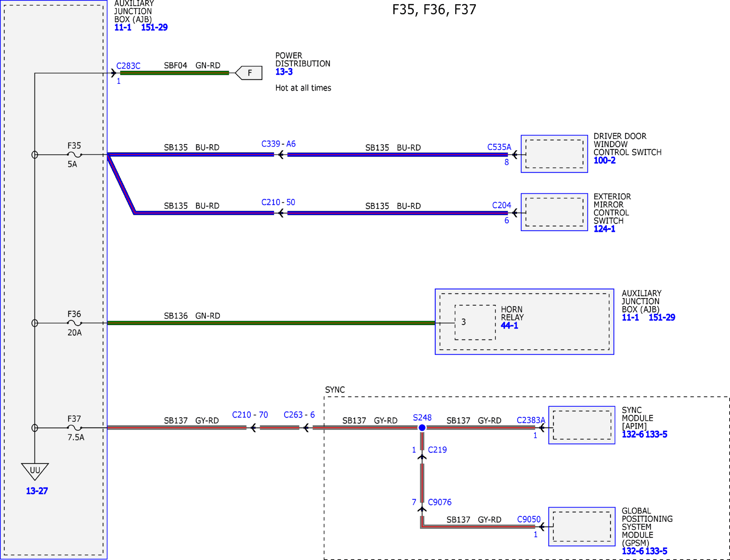Viewport: 730px width, 560px height.
Task: Open the 44-1 Horn Relay page link
Action: click(509, 326)
